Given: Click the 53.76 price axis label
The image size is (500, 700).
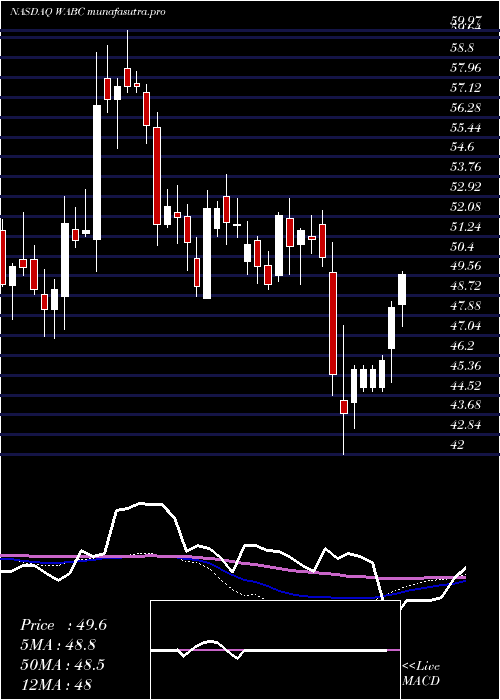Looking at the screenshot, I should (x=466, y=167).
